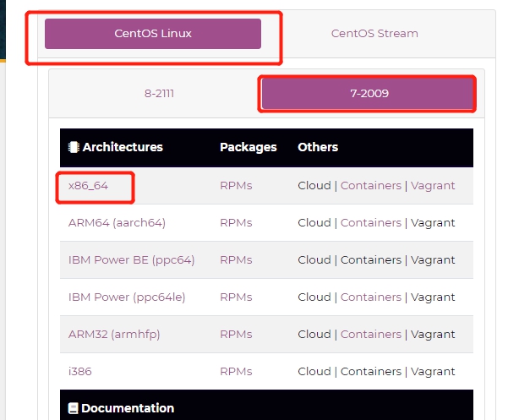Open the 8-2111 version tab
The height and width of the screenshot is (420, 519).
pyautogui.click(x=159, y=93)
